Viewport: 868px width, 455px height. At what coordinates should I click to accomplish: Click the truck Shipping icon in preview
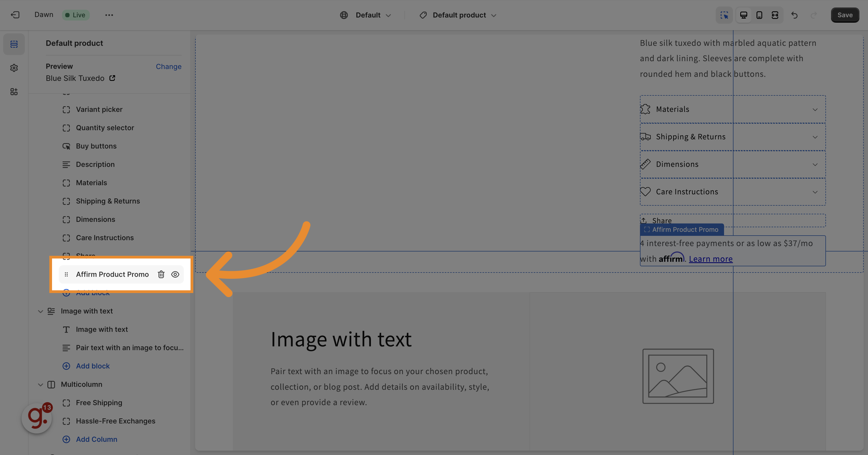coord(645,137)
